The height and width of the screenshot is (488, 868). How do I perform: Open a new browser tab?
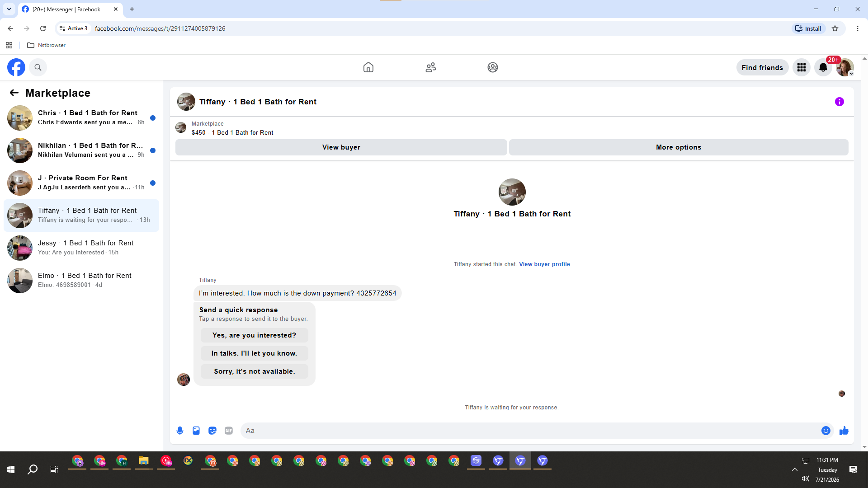(x=132, y=9)
